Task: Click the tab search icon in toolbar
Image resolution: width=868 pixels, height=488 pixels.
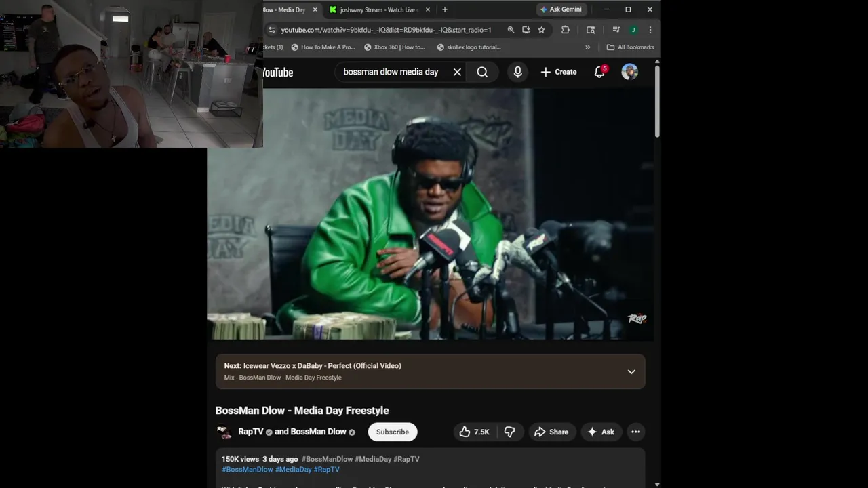Action: pos(591,30)
